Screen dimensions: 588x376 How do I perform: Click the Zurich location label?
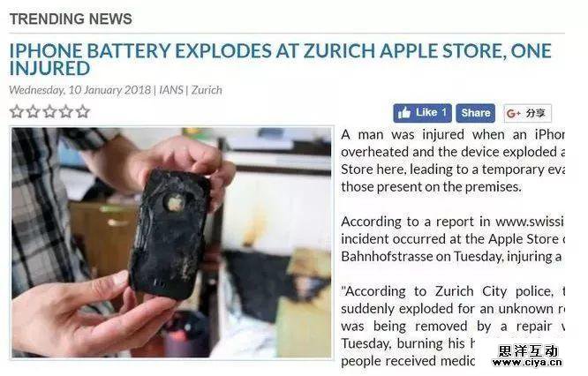pos(207,90)
